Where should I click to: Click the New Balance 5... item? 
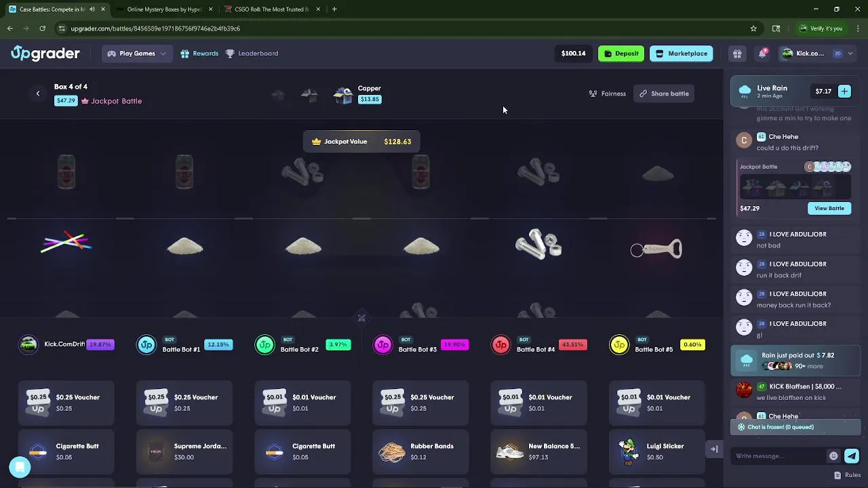[538, 451]
